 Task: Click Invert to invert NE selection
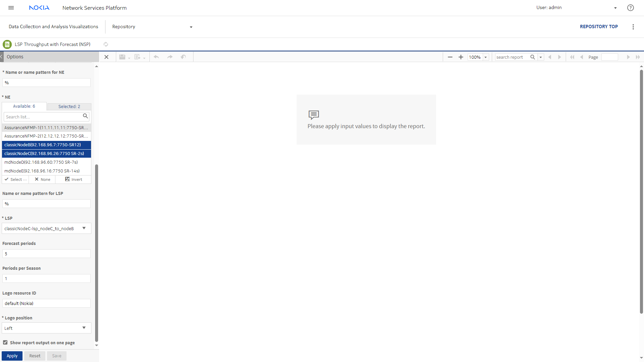74,179
